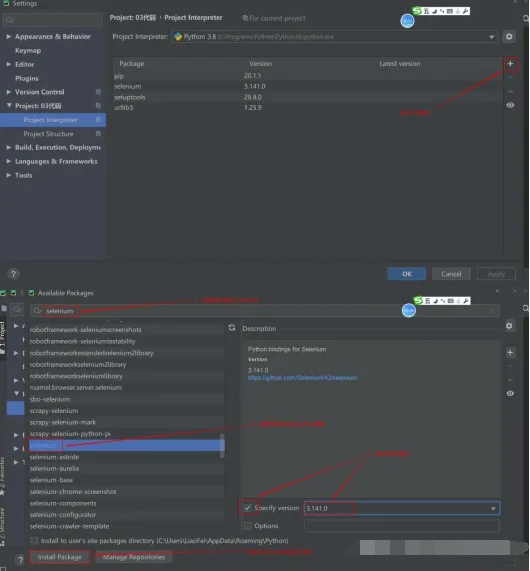Select the setuptools package row
530x571 pixels.
coord(308,97)
